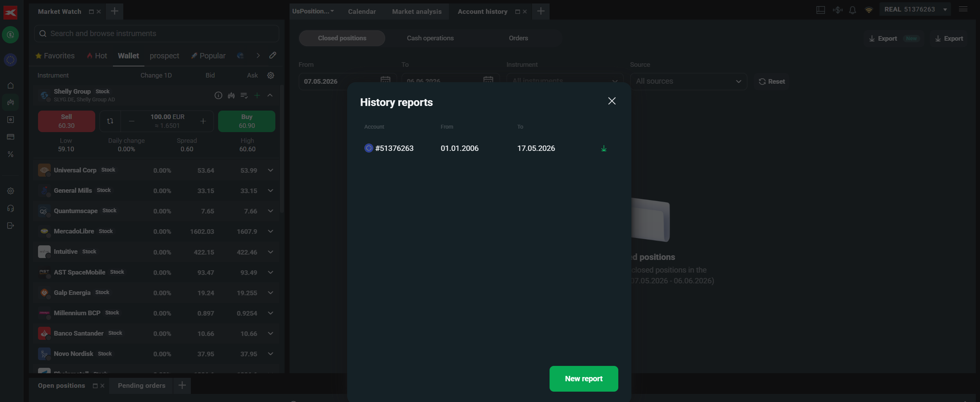Open support headset icon
This screenshot has width=980, height=402.
coord(10,208)
